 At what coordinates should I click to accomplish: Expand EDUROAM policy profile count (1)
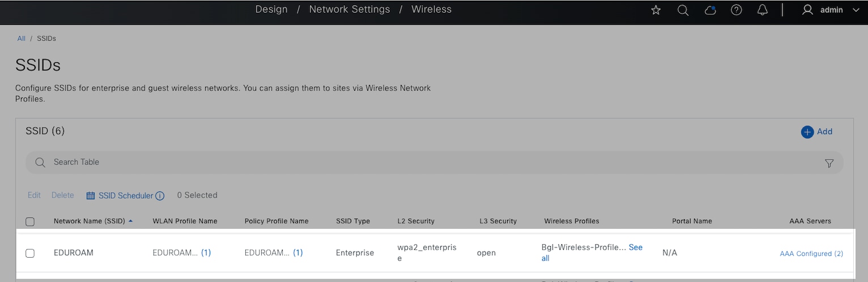click(x=297, y=253)
